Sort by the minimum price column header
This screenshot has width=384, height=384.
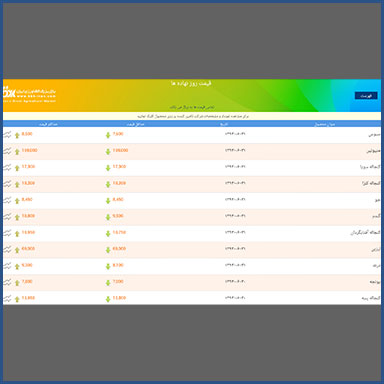point(135,124)
